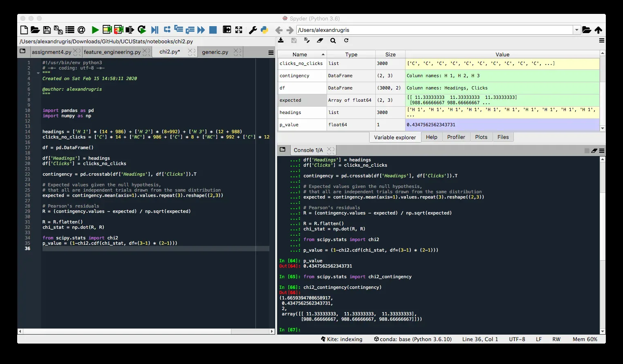Viewport: 623px width, 364px height.
Task: Close the chi2.py tab
Action: coord(192,52)
